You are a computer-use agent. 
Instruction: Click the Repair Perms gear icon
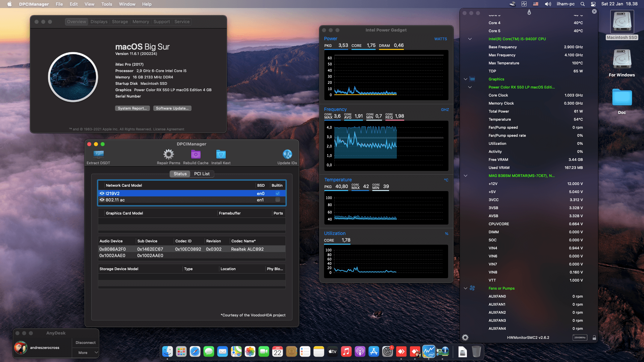168,154
